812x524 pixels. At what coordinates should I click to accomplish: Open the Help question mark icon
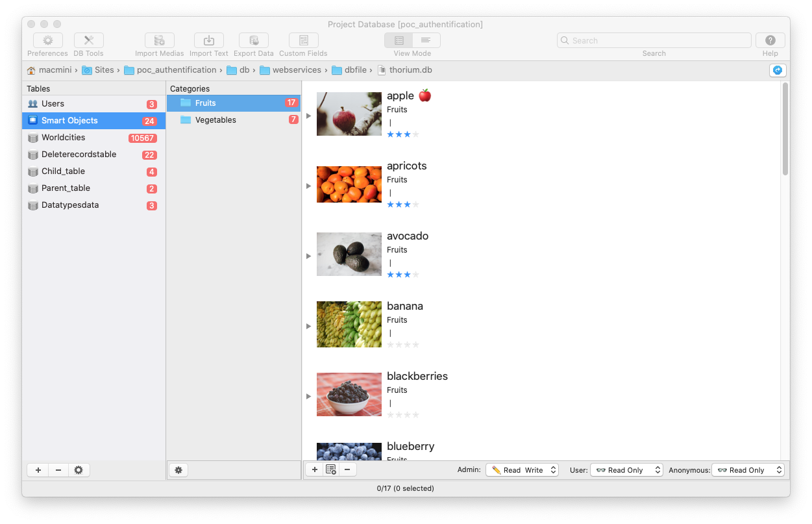point(770,40)
